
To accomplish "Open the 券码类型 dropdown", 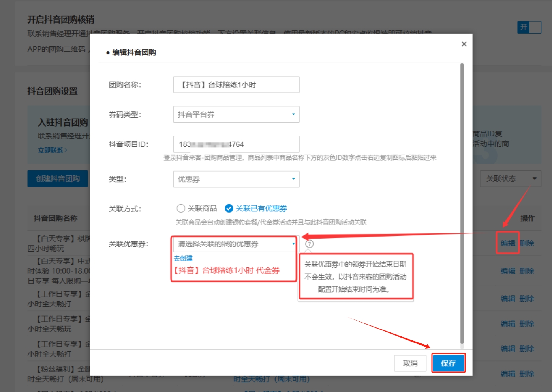I will (x=236, y=114).
